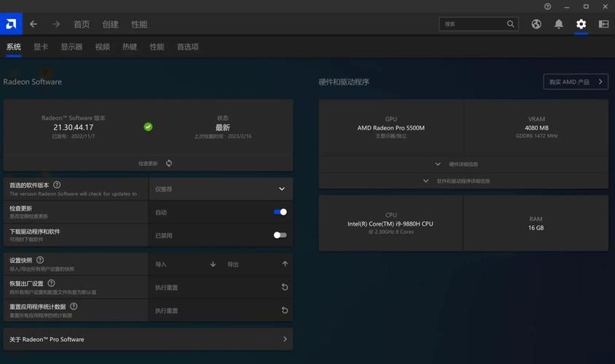Toggle the sidebar panel icon

coord(603,24)
